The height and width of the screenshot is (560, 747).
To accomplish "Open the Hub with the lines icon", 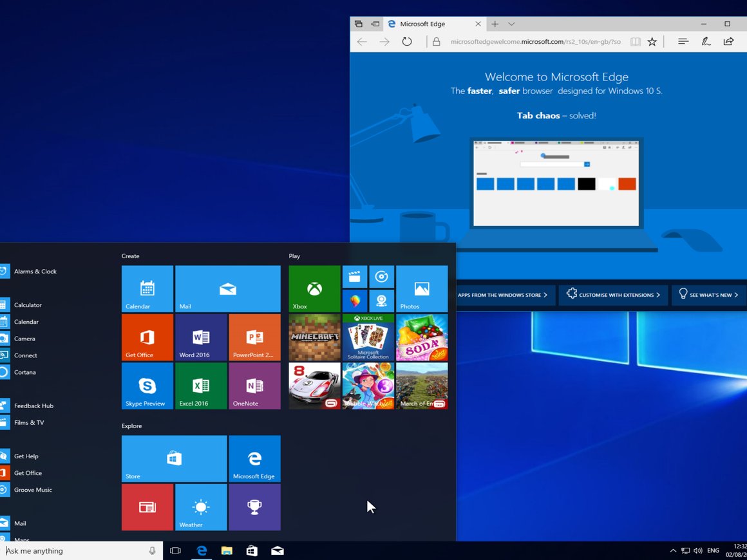I will (683, 41).
